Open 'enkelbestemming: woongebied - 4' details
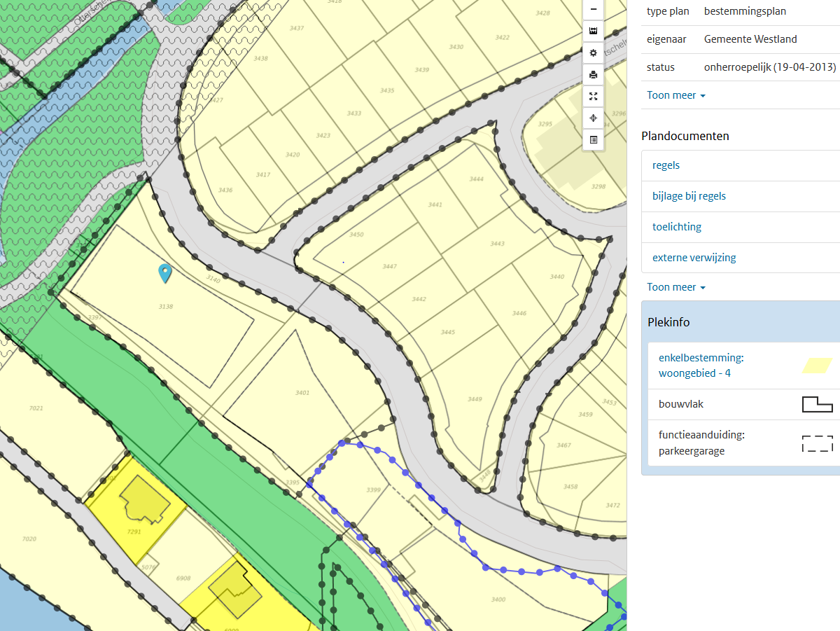Viewport: 840px width, 631px height. point(701,366)
